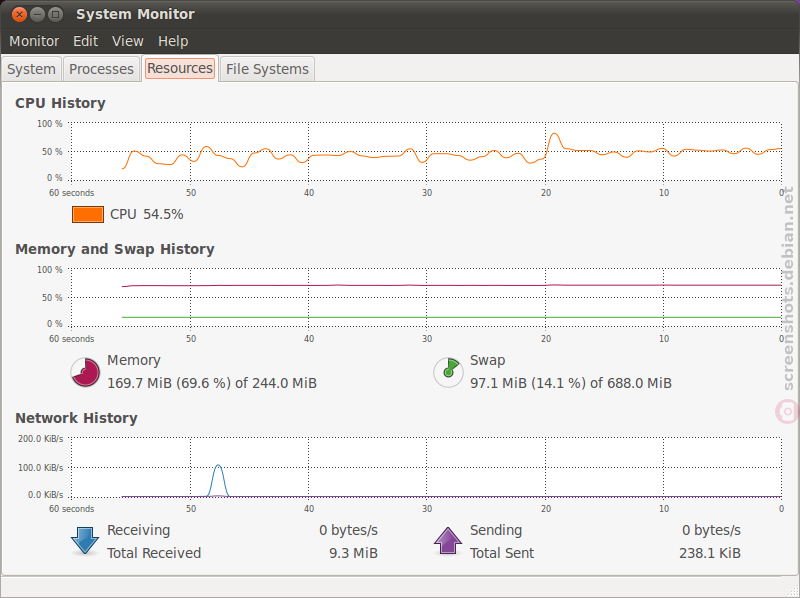Switch to the File Systems tab
Image resolution: width=800 pixels, height=598 pixels.
click(x=267, y=69)
